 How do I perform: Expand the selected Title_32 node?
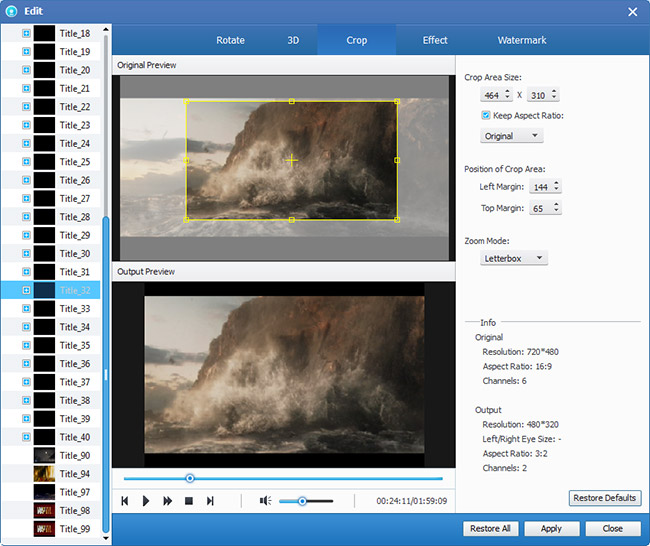pyautogui.click(x=26, y=290)
